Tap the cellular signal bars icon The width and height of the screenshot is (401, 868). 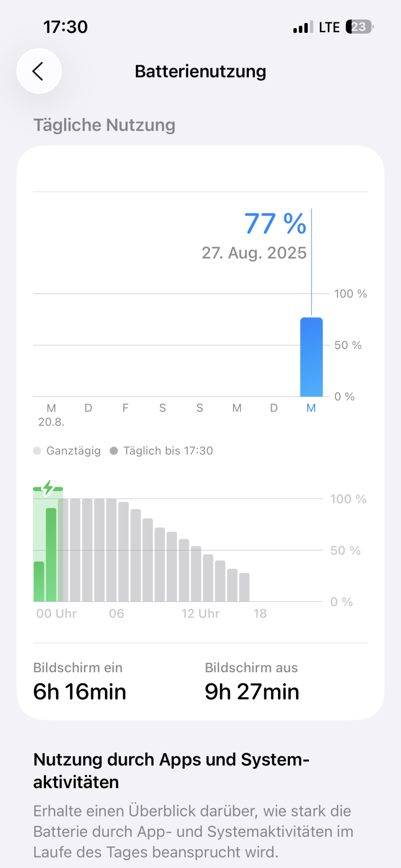[x=303, y=27]
